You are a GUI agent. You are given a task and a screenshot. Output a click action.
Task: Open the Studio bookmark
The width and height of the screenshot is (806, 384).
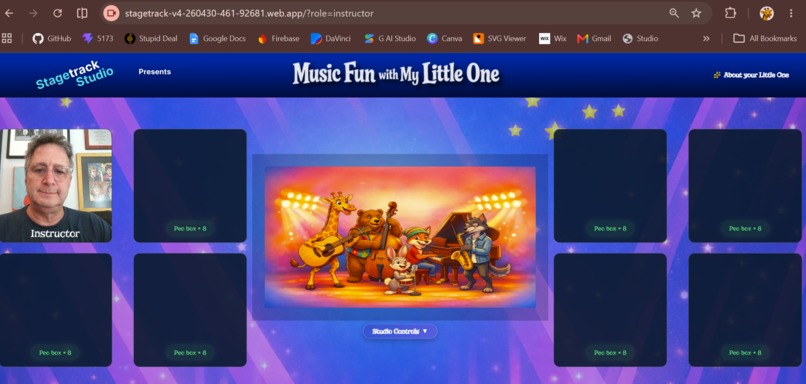tap(640, 39)
